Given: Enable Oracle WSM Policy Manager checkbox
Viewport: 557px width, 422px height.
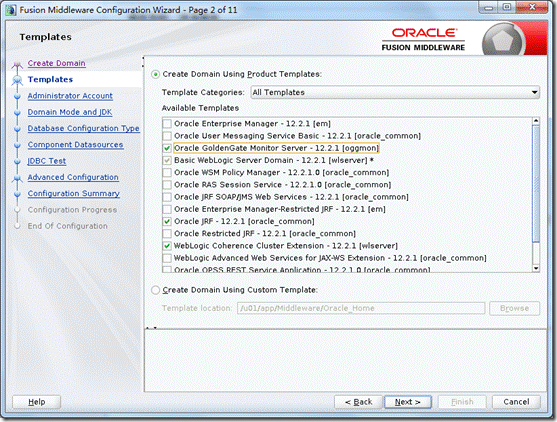Looking at the screenshot, I should tap(167, 173).
